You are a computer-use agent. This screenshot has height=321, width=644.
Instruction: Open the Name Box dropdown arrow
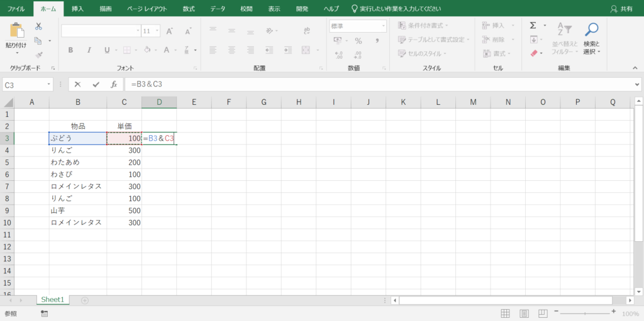(49, 84)
